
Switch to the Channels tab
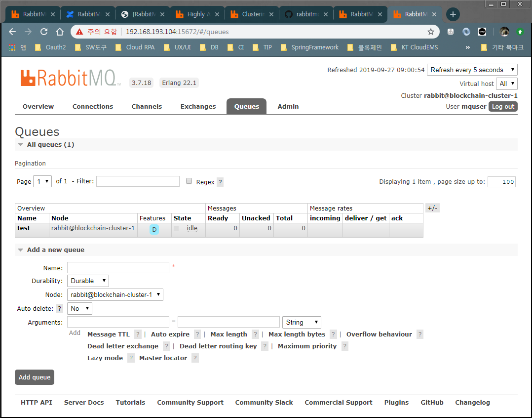[x=147, y=107]
